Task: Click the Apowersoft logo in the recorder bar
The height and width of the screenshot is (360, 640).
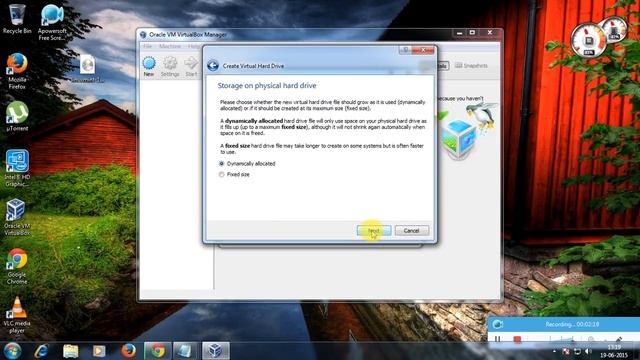Action: tap(498, 324)
